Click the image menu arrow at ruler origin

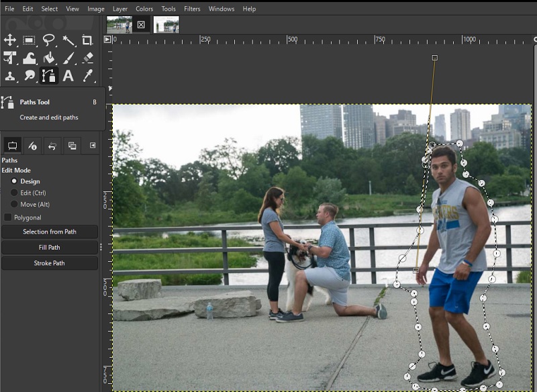(x=107, y=40)
